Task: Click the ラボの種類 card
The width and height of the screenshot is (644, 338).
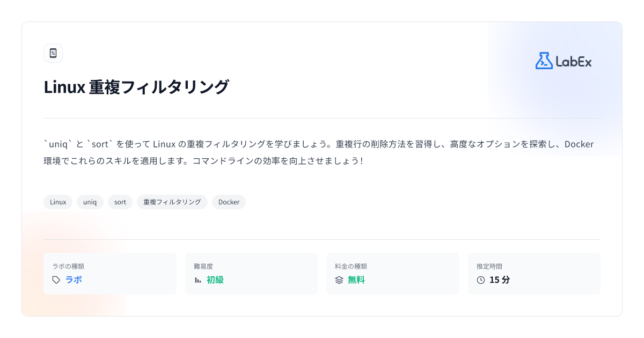Action: (x=110, y=274)
